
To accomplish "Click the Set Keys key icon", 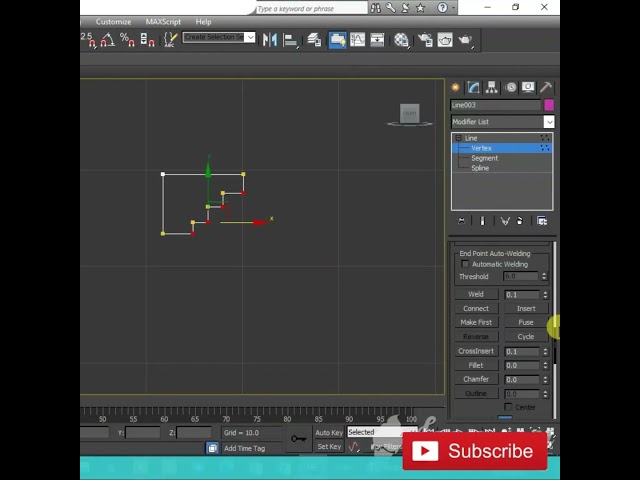I will click(x=299, y=439).
